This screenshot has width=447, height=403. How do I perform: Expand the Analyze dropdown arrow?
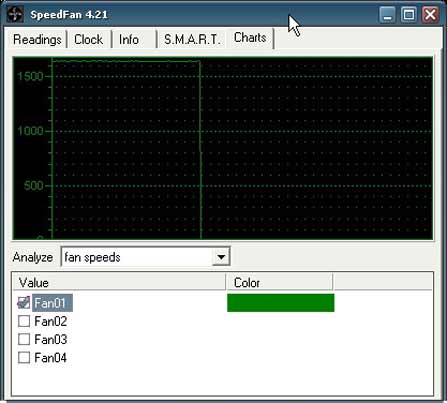point(221,257)
